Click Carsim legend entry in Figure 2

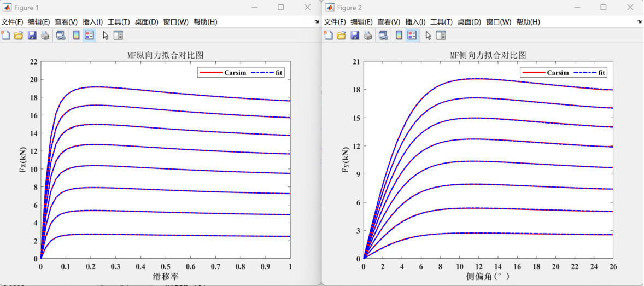(x=546, y=72)
